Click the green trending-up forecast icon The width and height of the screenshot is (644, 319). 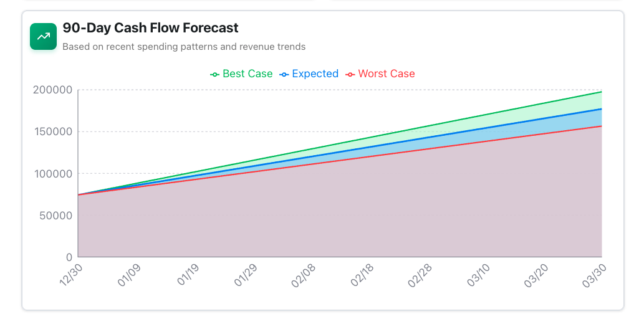[43, 37]
